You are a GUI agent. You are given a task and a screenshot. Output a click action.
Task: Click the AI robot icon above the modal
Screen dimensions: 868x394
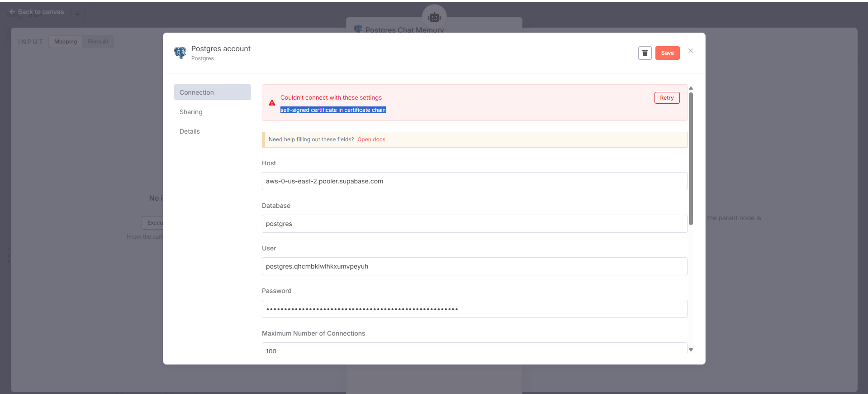(434, 17)
